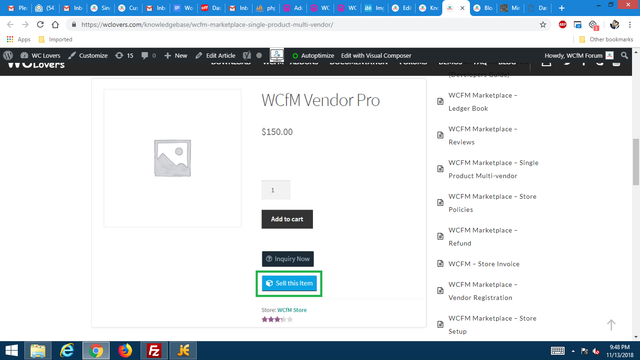The height and width of the screenshot is (360, 640).
Task: Click the page vertical scrollbar thumb
Action: [636, 162]
